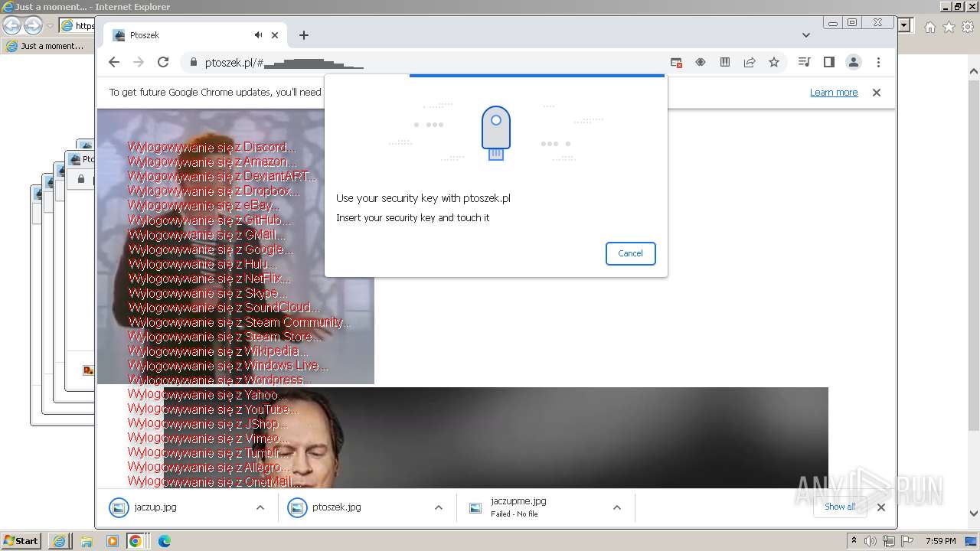Open the File Explorer taskbar icon

86,541
